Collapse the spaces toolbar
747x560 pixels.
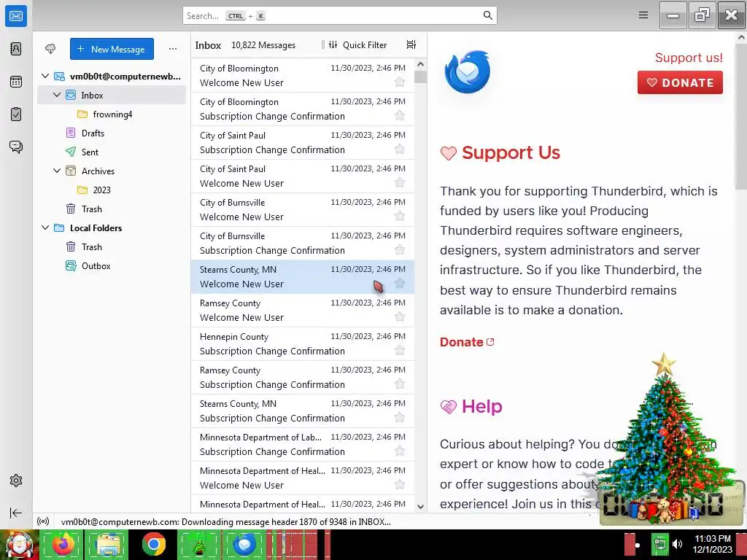16,513
